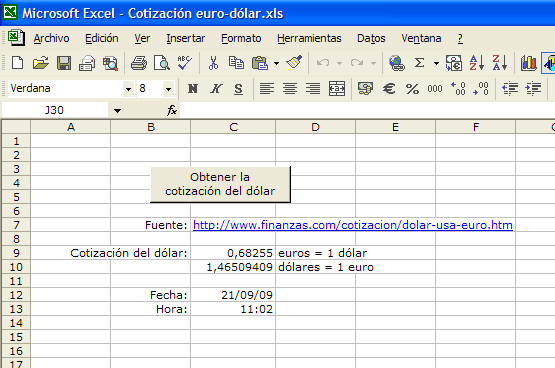Screen dimensions: 555x368
Task: Click the AutoSum sigma icon
Action: click(x=419, y=63)
